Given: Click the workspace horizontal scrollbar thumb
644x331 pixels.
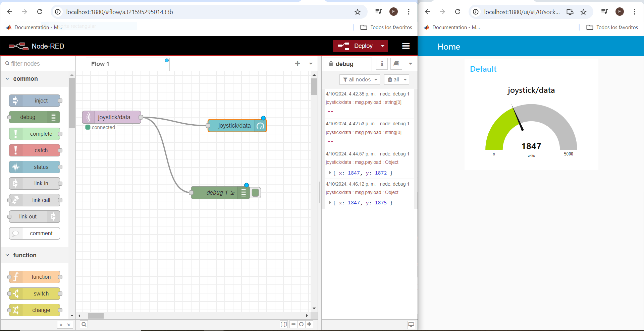Looking at the screenshot, I should tap(96, 316).
